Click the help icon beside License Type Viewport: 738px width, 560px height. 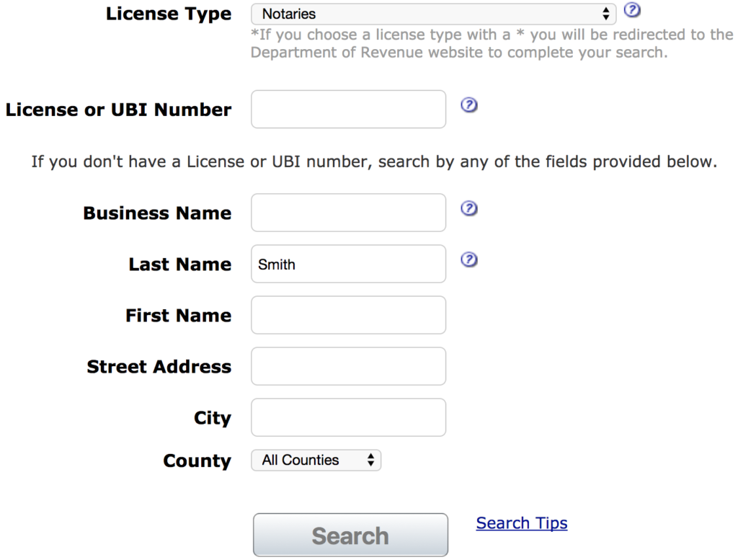[x=631, y=10]
